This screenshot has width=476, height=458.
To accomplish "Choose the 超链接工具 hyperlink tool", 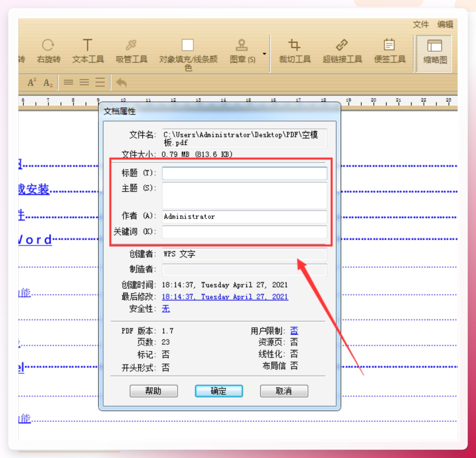I will (x=342, y=51).
